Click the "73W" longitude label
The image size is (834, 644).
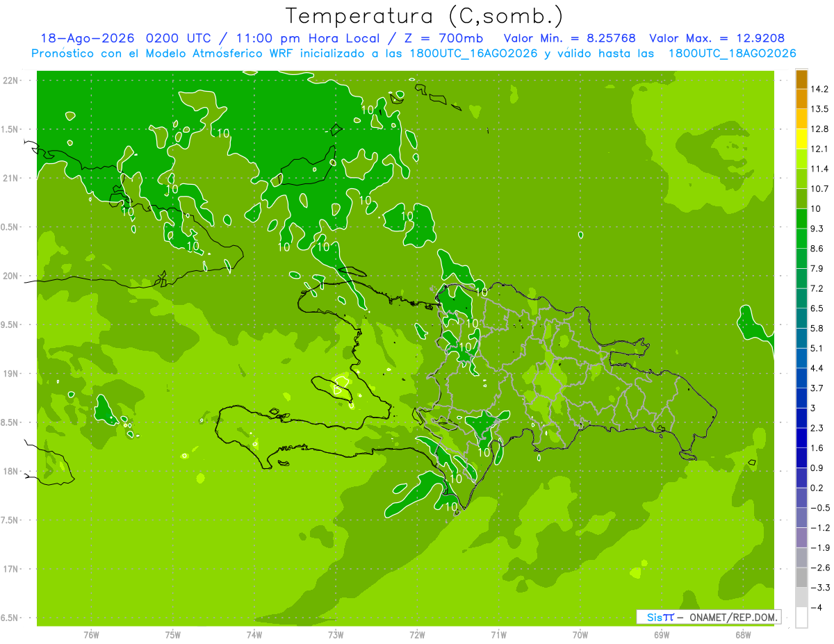[336, 634]
